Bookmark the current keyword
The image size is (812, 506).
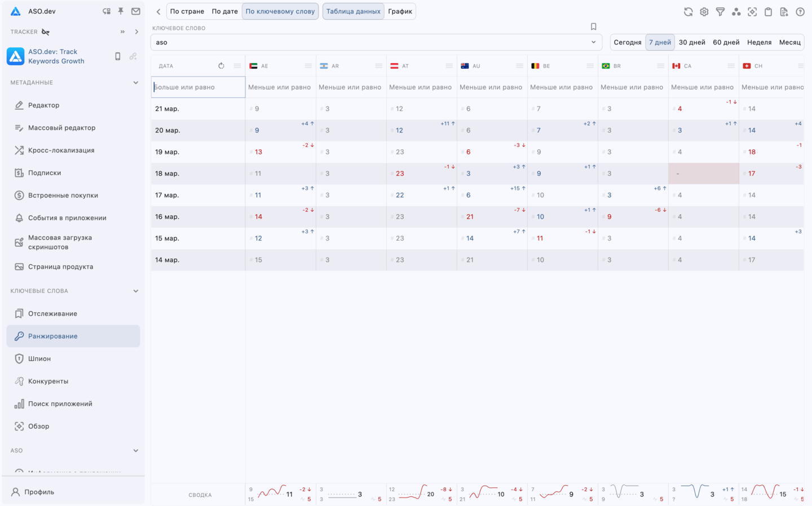click(593, 26)
